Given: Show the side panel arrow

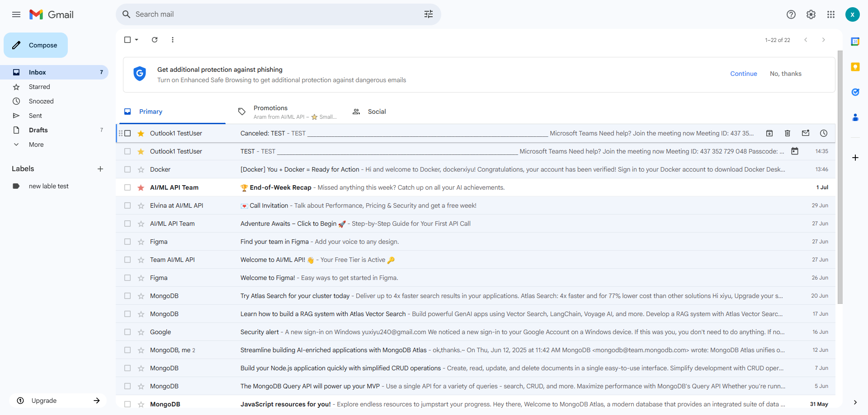Looking at the screenshot, I should (x=855, y=402).
